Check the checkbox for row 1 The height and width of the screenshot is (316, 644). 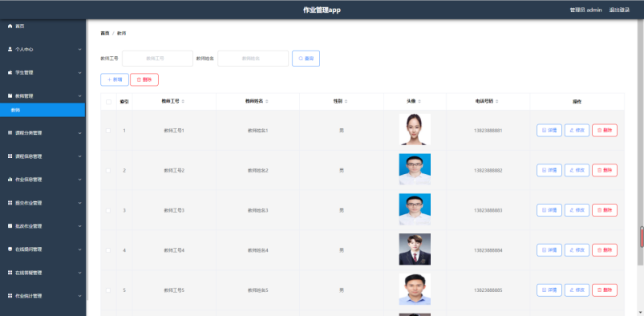click(x=108, y=130)
